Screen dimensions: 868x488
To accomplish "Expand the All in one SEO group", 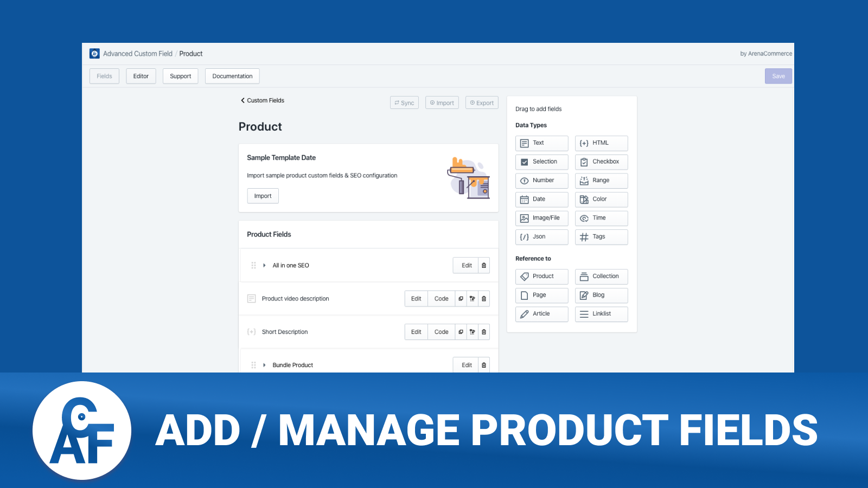I will 264,266.
